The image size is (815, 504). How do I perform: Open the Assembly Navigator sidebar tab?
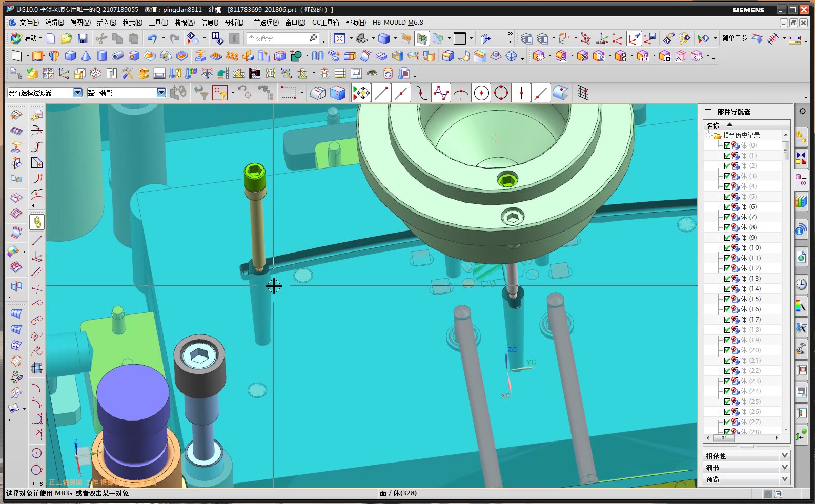click(801, 137)
